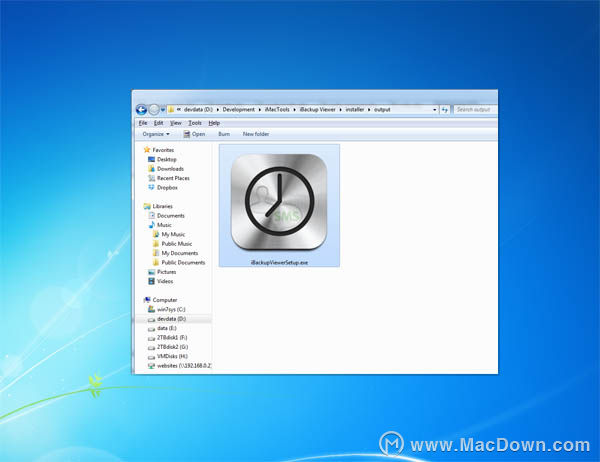Open Public Documents folder
The height and width of the screenshot is (462, 600).
point(183,263)
